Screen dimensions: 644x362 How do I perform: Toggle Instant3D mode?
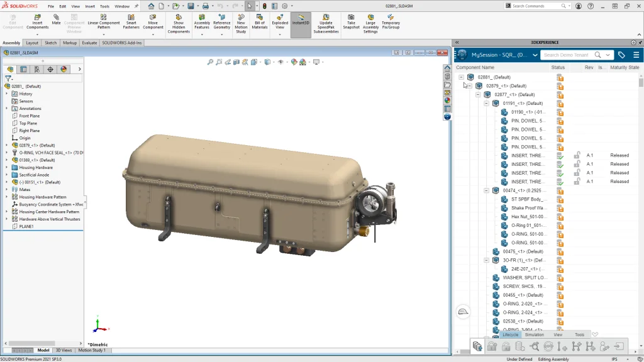(301, 21)
